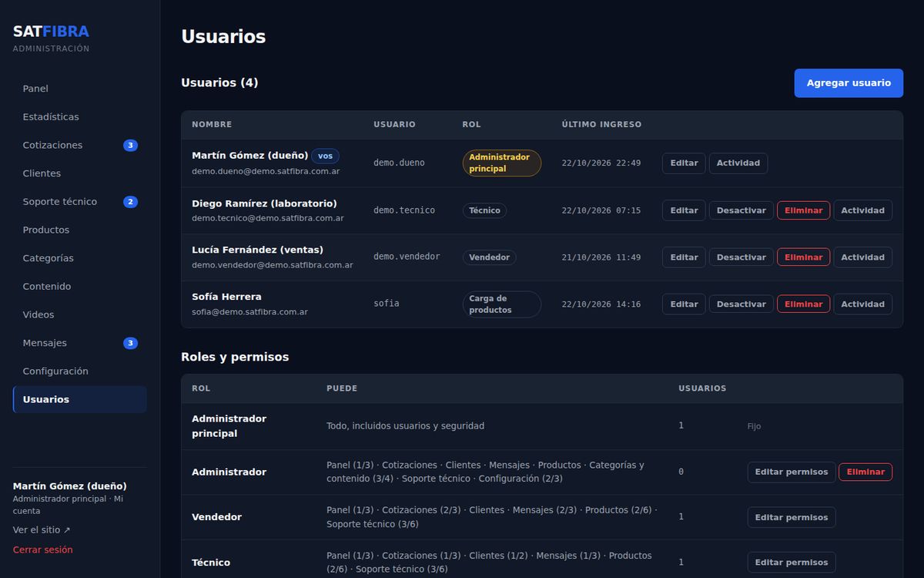This screenshot has height=578, width=924.
Task: Go to Configuración in the sidebar
Action: [79, 371]
